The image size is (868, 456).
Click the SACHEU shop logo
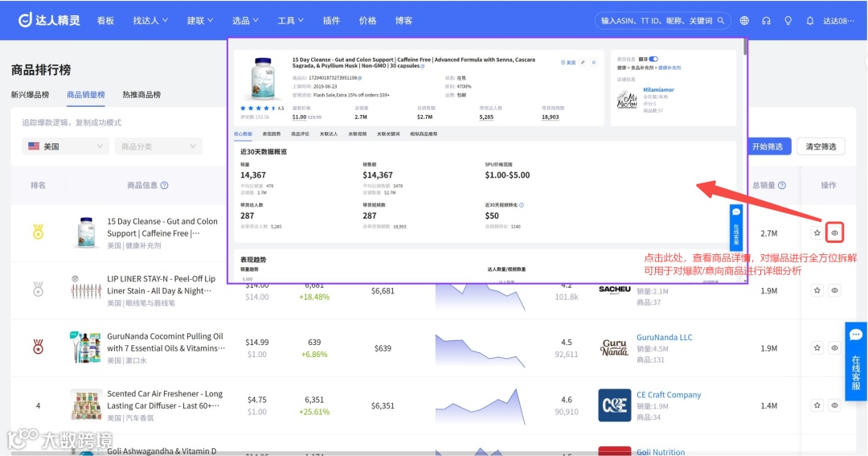coord(615,290)
